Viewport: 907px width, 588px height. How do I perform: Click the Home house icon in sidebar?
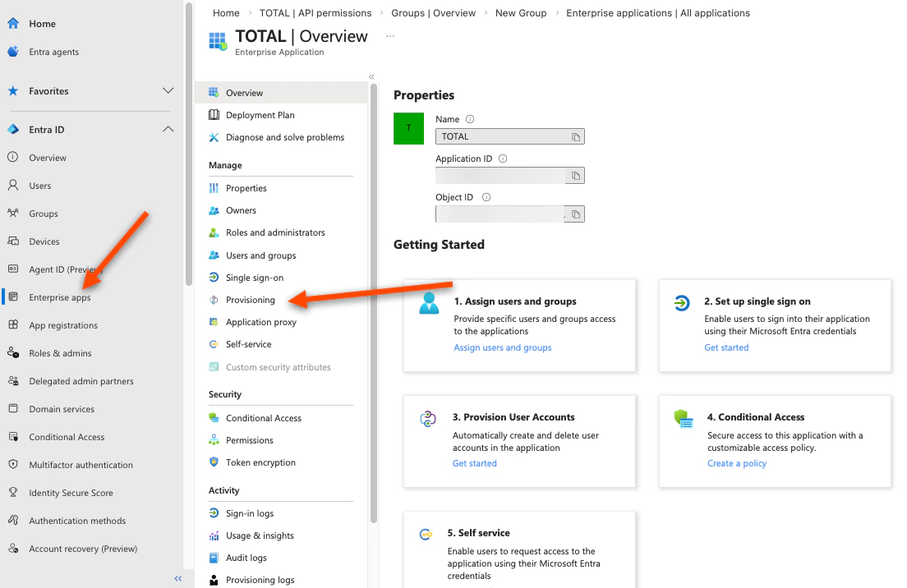coord(13,24)
